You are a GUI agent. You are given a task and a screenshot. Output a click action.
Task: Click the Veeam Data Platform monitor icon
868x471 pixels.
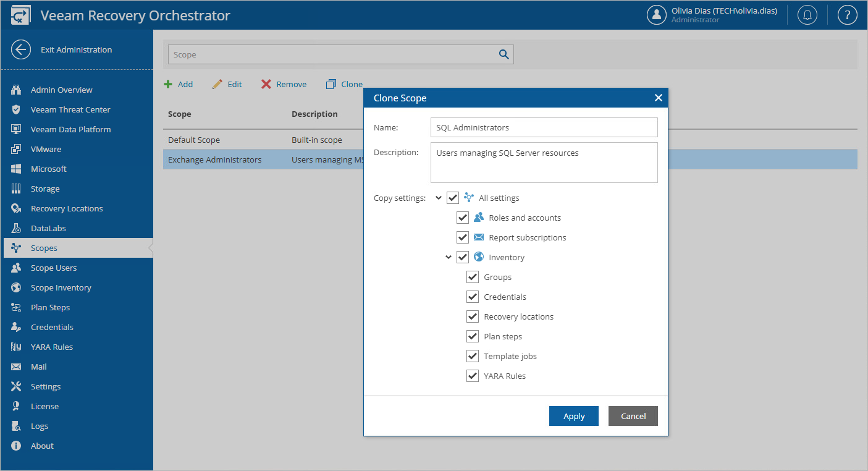[x=17, y=129]
